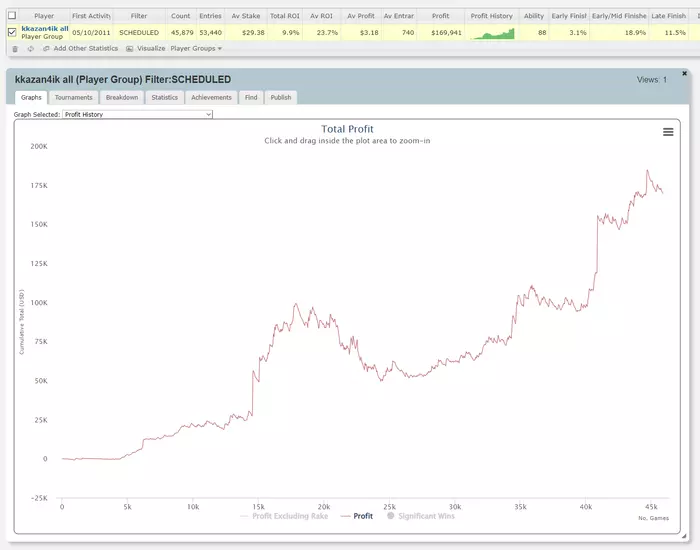Screen dimensions: 700x550
Task: Sort by the Av Stake column header
Action: click(246, 16)
